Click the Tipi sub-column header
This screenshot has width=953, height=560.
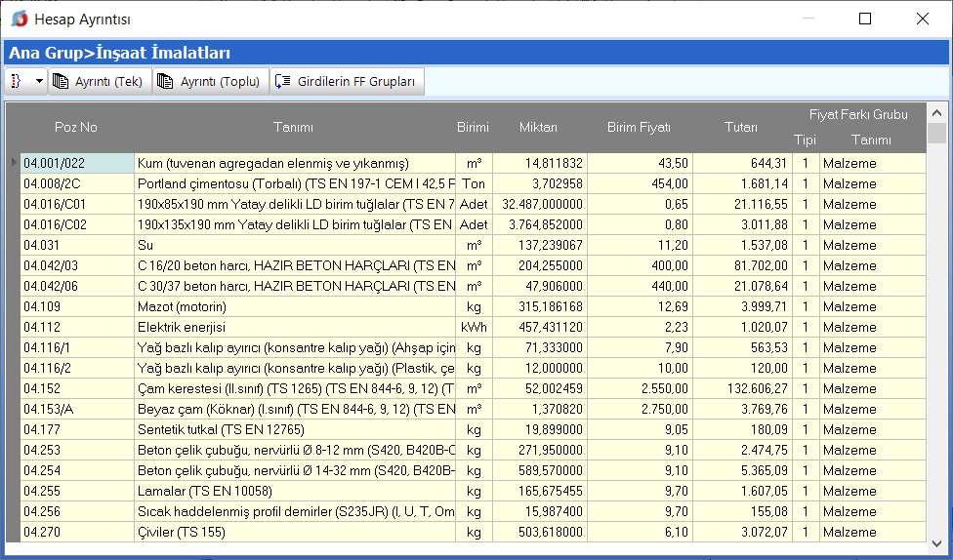(x=806, y=140)
